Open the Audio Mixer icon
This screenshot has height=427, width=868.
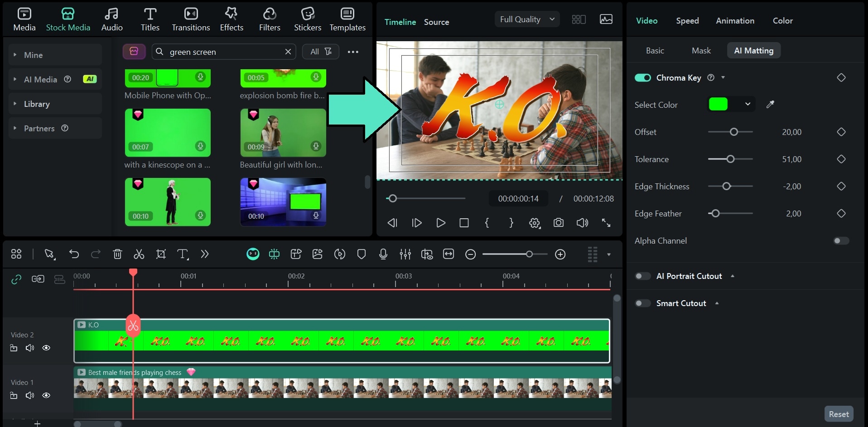pyautogui.click(x=405, y=254)
